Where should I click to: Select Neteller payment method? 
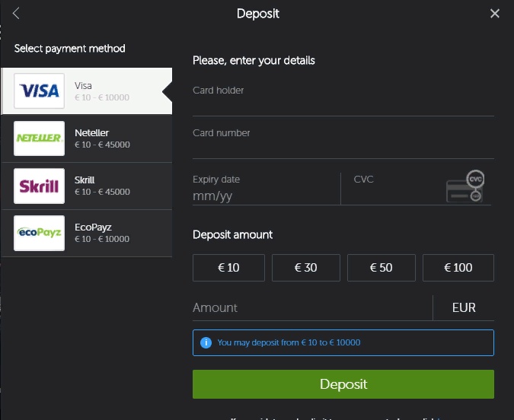coord(87,138)
